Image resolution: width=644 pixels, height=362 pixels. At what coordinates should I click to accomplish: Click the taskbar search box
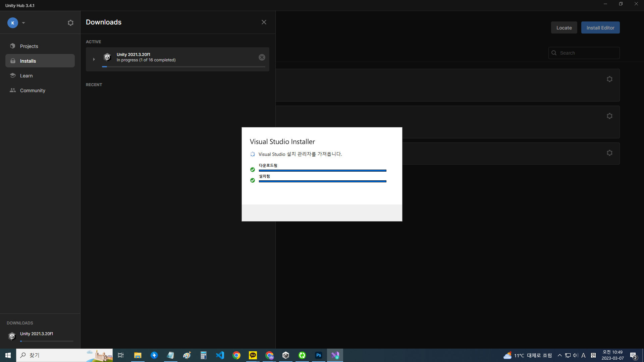(64, 355)
